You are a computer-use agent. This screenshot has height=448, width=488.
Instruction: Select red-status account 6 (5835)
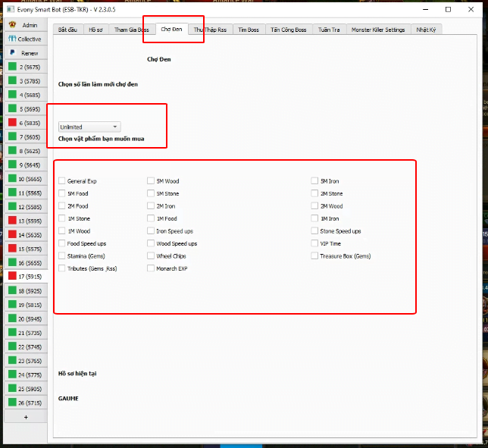[25, 123]
